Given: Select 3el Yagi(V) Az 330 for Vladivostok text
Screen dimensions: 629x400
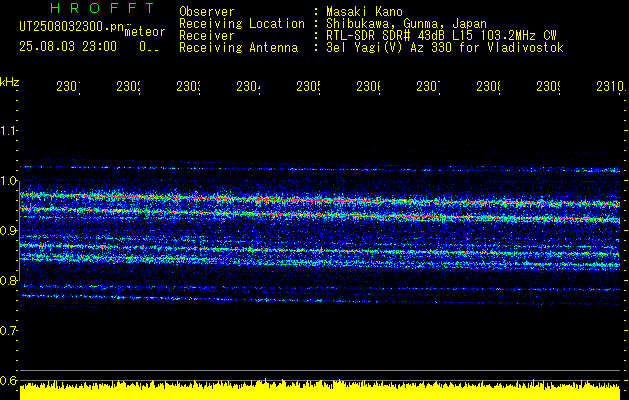Looking at the screenshot, I should tap(445, 48).
